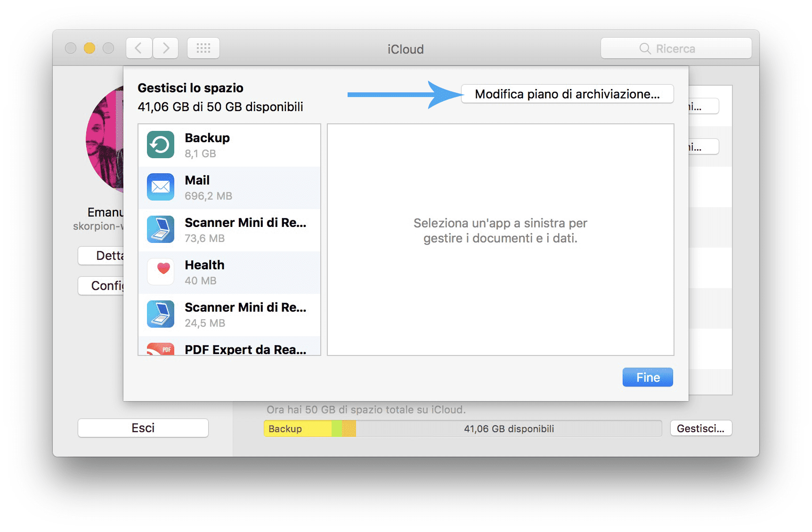The image size is (812, 532).
Task: Click the 24,5 MB Scanner Mini icon
Action: pyautogui.click(x=161, y=314)
